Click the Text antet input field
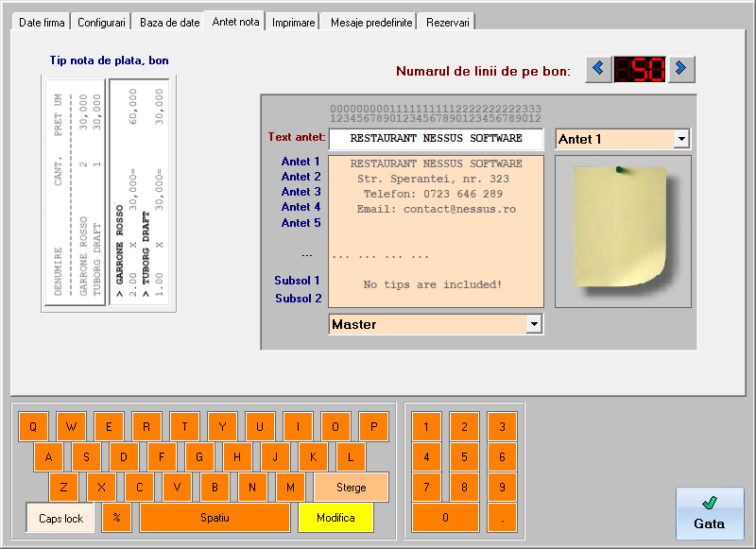This screenshot has height=549, width=756. coord(436,139)
